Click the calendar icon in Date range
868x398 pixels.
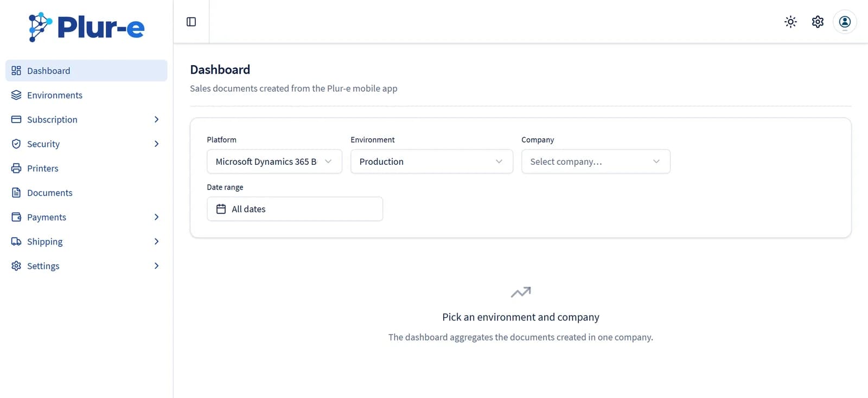click(221, 209)
